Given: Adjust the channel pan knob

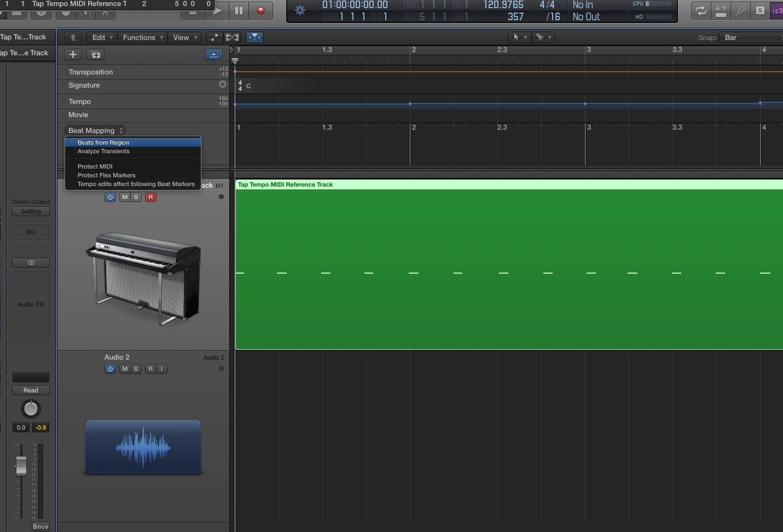Looking at the screenshot, I should pos(31,409).
